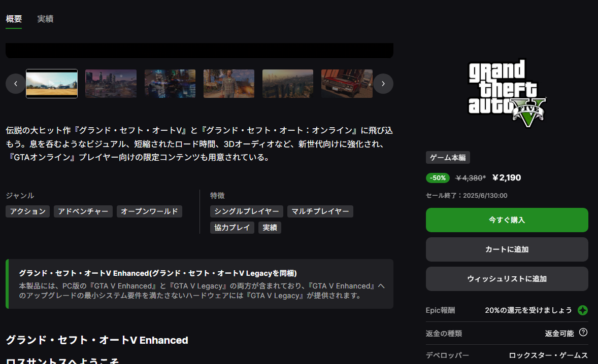598x364 pixels.
Task: Open the 実績 feature tag
Action: point(270,228)
